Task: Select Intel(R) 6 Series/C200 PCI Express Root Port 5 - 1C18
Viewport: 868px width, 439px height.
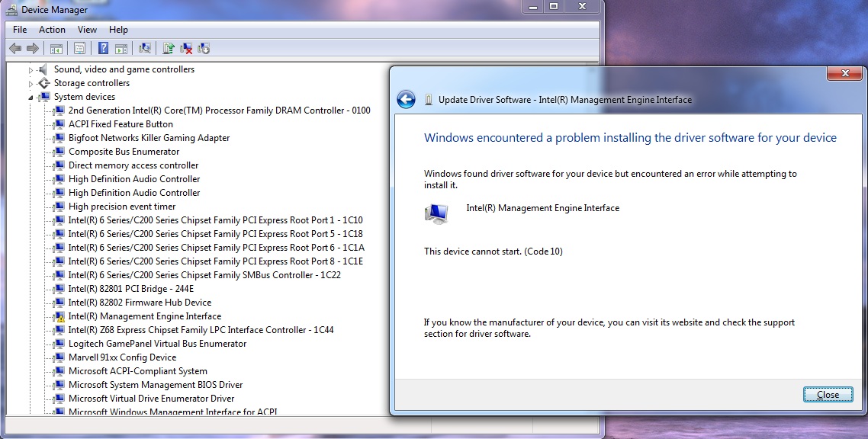Action: (x=215, y=234)
